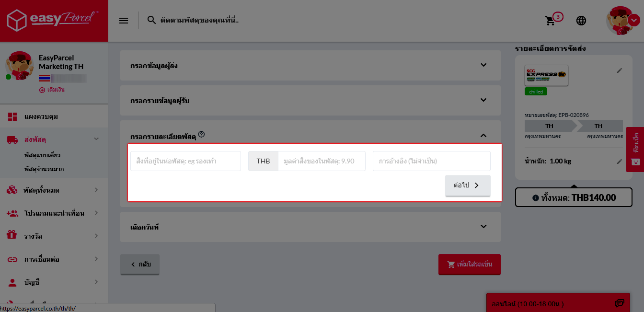Collapse the กรอกรายละเอียดพัสดุ section
The width and height of the screenshot is (644, 312).
pyautogui.click(x=483, y=136)
